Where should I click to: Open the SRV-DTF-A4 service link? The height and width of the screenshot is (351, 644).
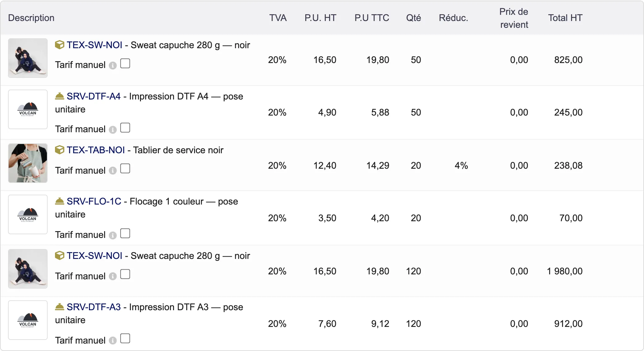tap(94, 96)
